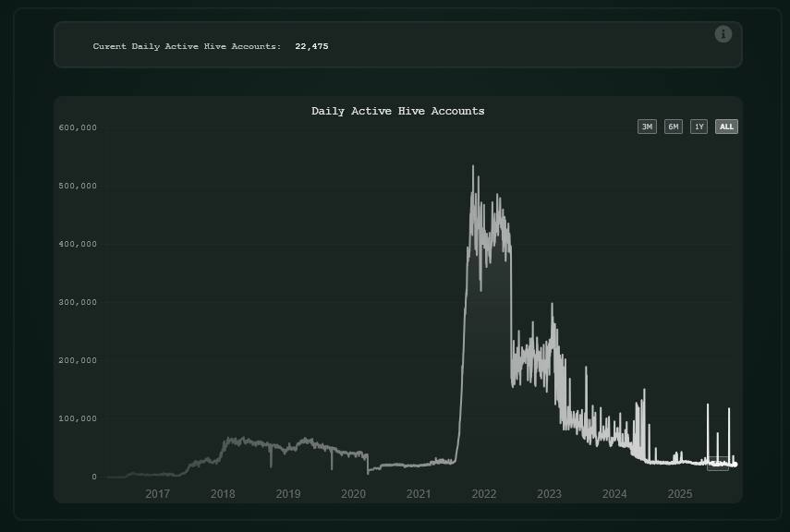Image resolution: width=790 pixels, height=532 pixels.
Task: Click the 300,000 y-axis label
Action: [x=78, y=302]
